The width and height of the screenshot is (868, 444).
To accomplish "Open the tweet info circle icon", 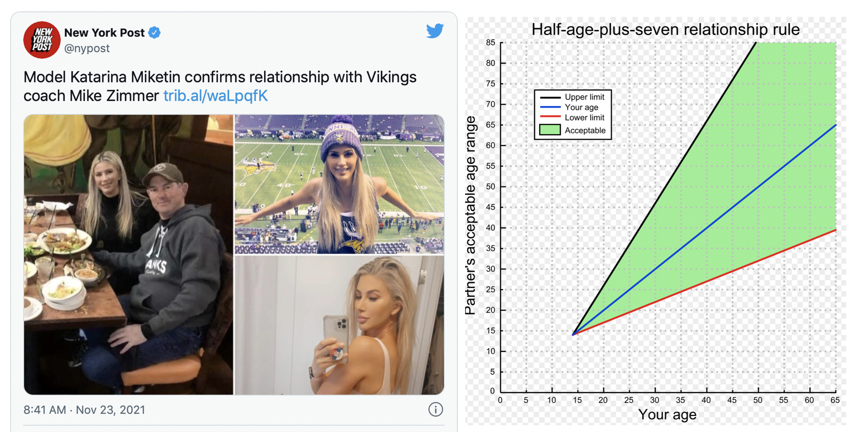I will [x=435, y=409].
